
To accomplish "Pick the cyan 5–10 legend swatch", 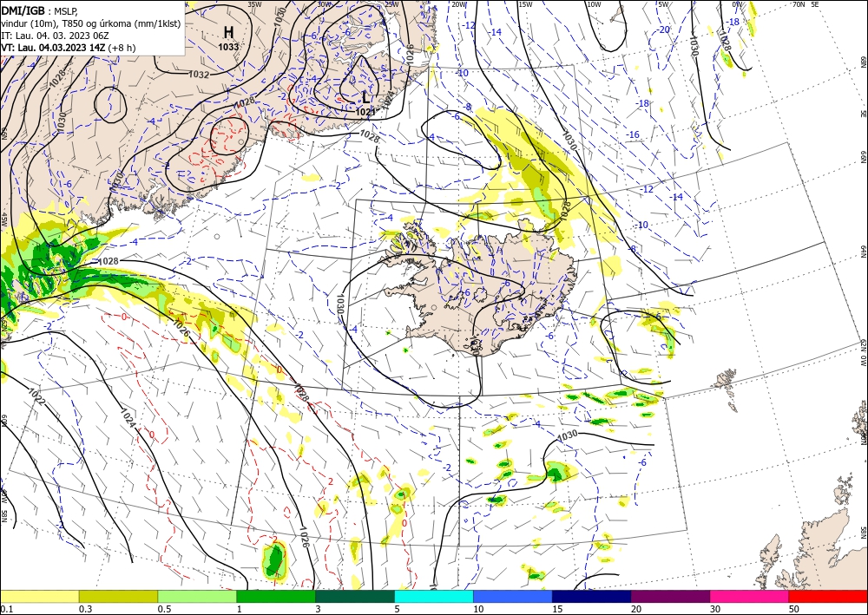I will click(x=434, y=596).
